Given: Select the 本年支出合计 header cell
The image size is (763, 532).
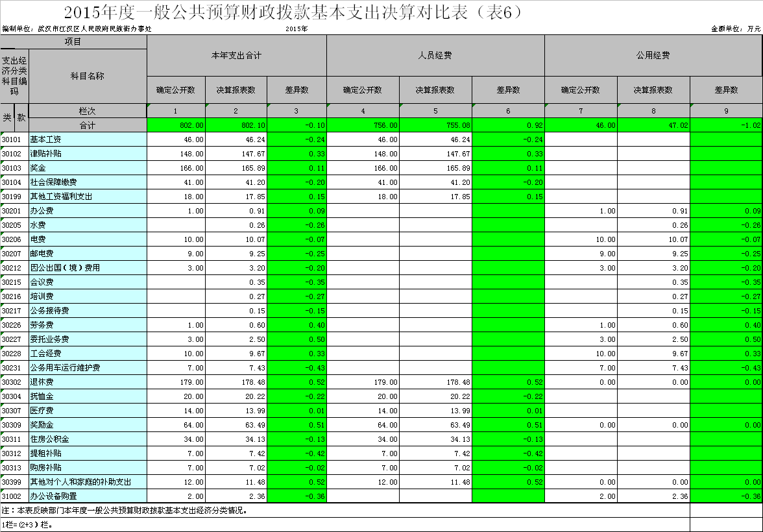Looking at the screenshot, I should tap(236, 56).
